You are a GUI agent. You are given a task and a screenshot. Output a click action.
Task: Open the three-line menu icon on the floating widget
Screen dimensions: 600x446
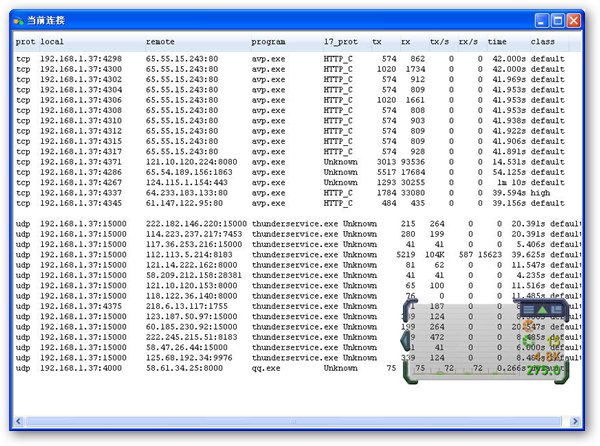point(528,309)
